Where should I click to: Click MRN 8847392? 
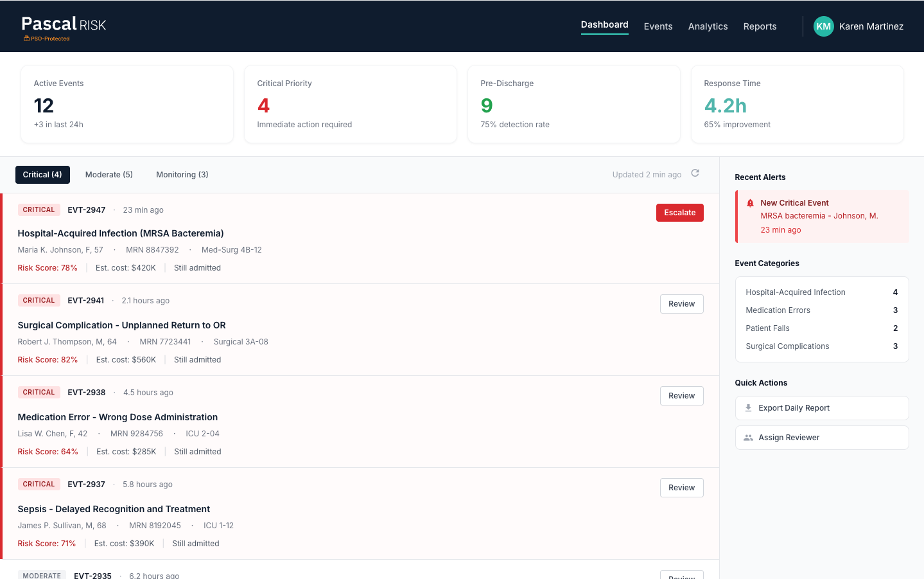click(152, 250)
